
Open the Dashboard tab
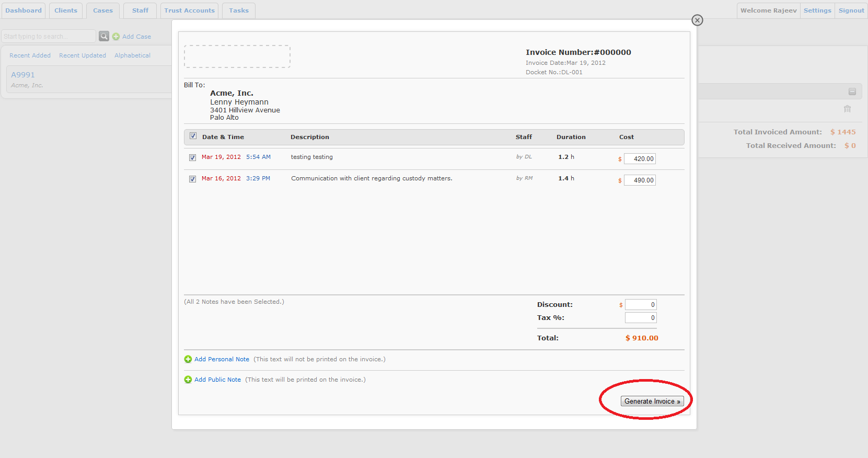pyautogui.click(x=24, y=10)
